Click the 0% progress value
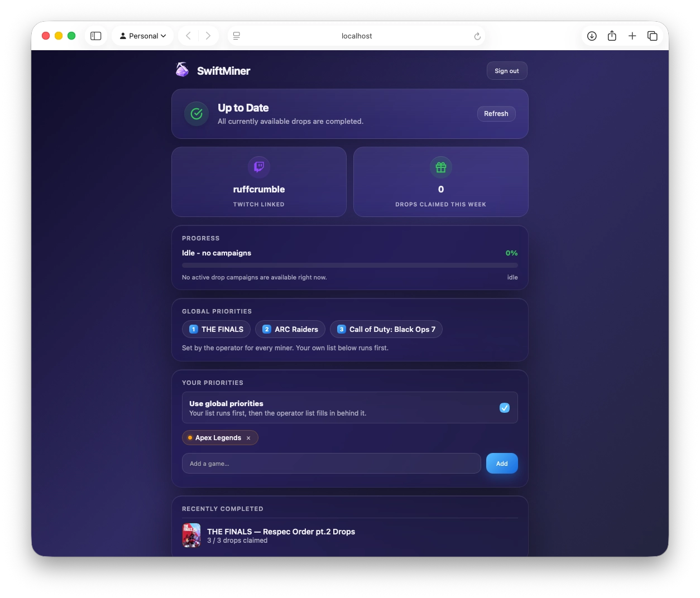 512,253
